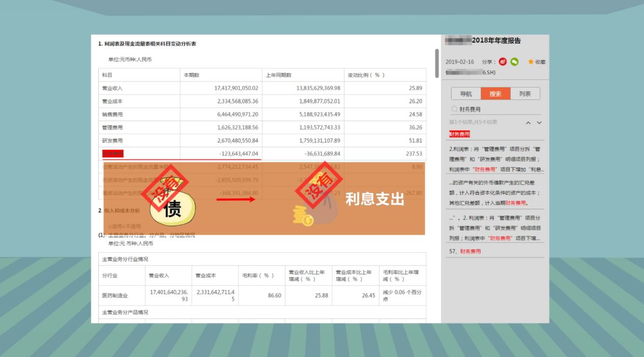Open result starting with 2.利润表：将

click(x=496, y=159)
